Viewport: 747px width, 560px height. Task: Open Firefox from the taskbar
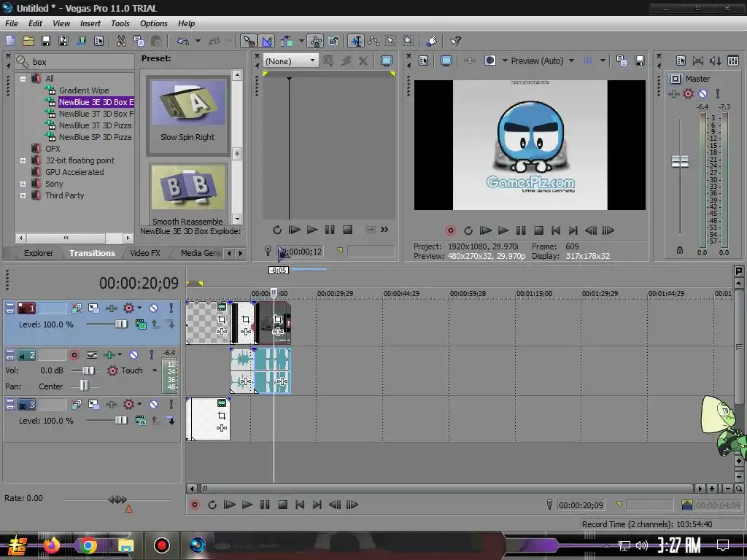click(52, 545)
